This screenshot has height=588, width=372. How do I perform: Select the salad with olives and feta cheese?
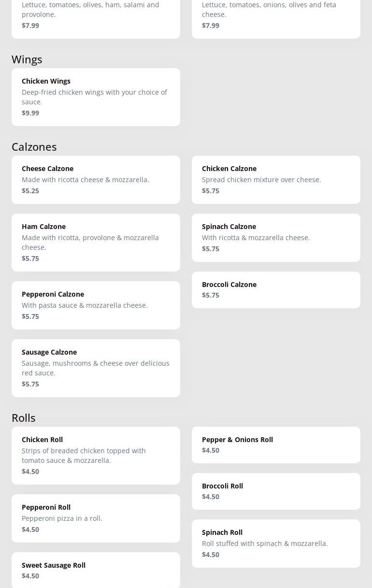tap(276, 17)
